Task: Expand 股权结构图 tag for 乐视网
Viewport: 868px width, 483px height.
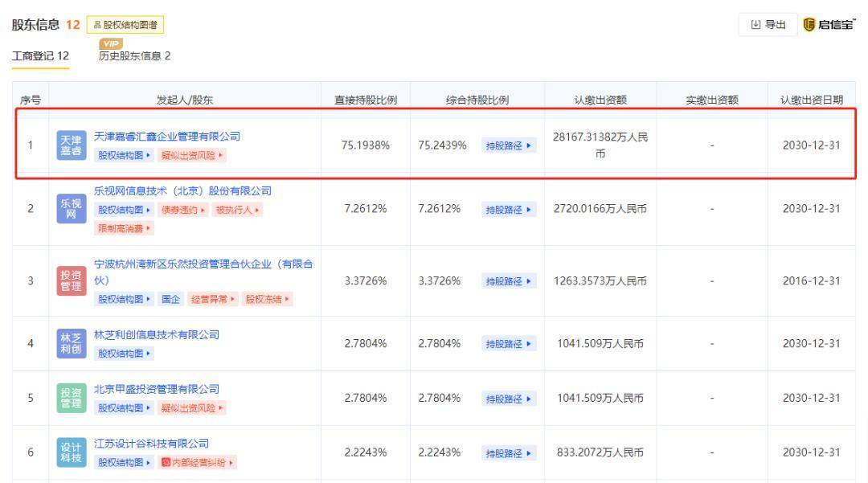Action: (124, 211)
